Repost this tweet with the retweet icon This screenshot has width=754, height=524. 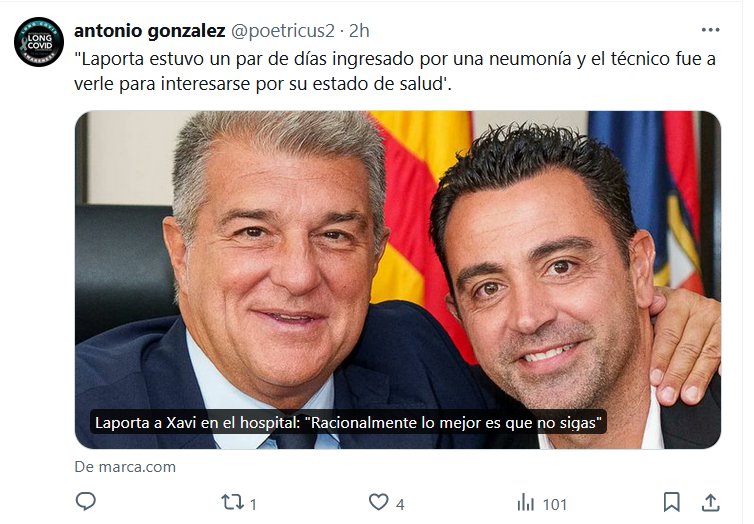click(232, 502)
